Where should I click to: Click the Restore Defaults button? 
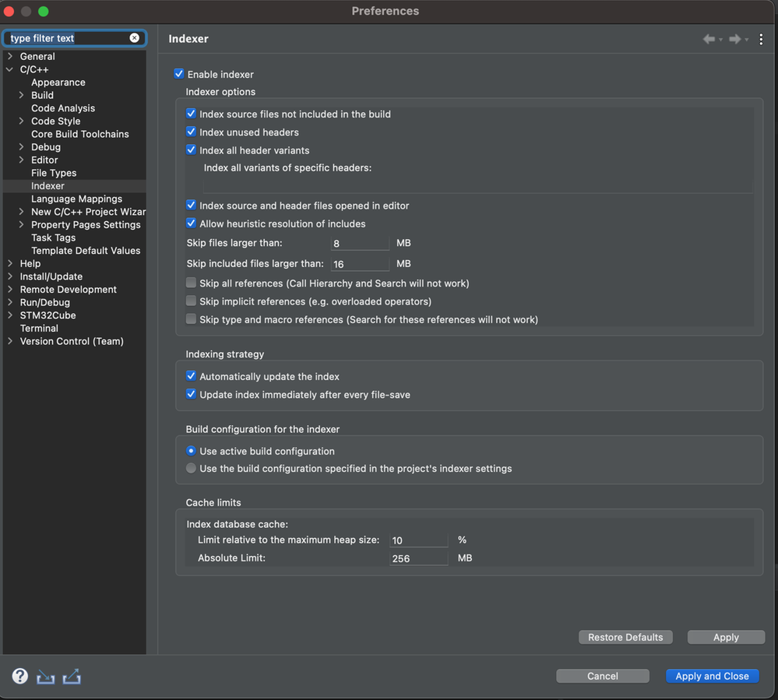click(x=625, y=637)
